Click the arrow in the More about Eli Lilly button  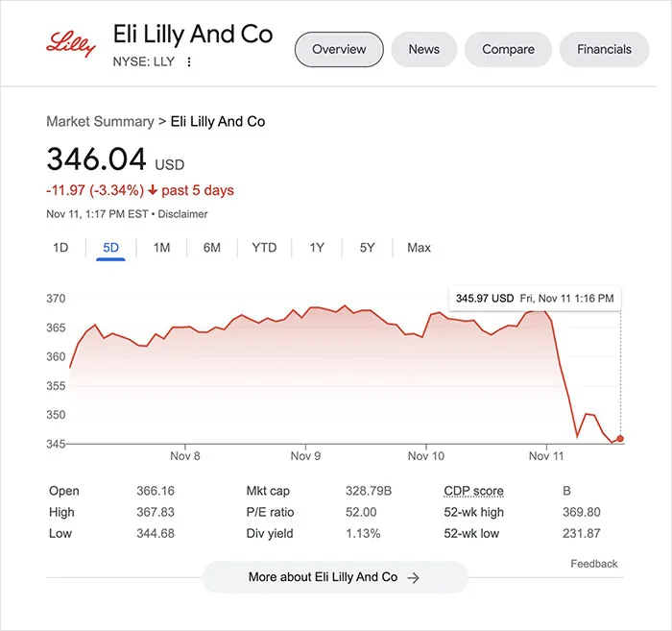413,578
